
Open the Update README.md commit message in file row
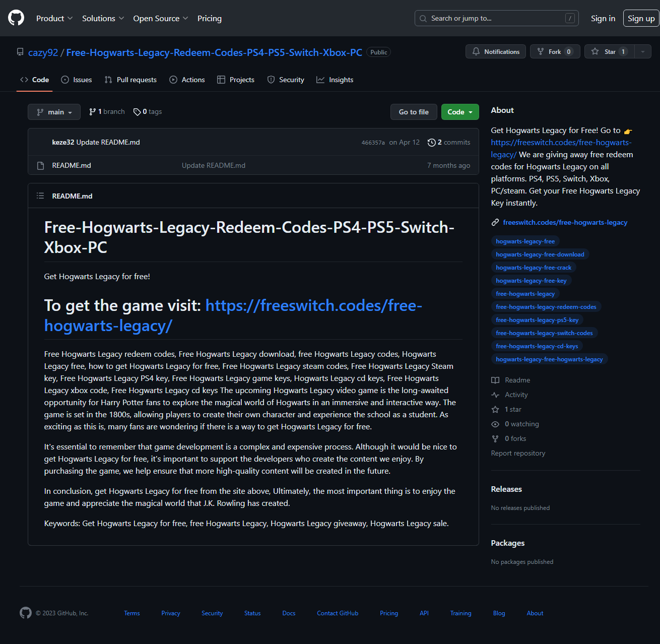click(214, 165)
